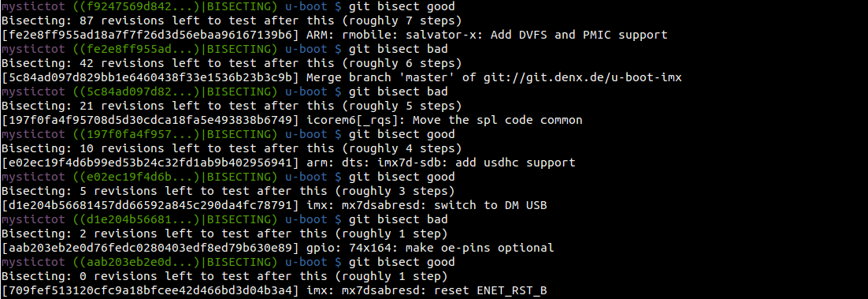This screenshot has height=299, width=868.
Task: Click commit hash aab203eb2e0d76fedc0280403edf8ed79b630e89
Action: tap(150, 248)
